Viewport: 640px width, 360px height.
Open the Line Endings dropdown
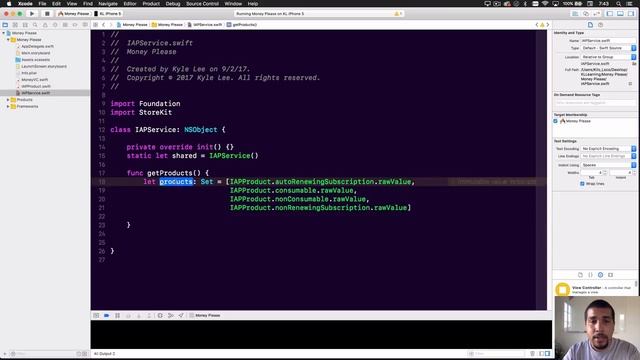coord(608,156)
